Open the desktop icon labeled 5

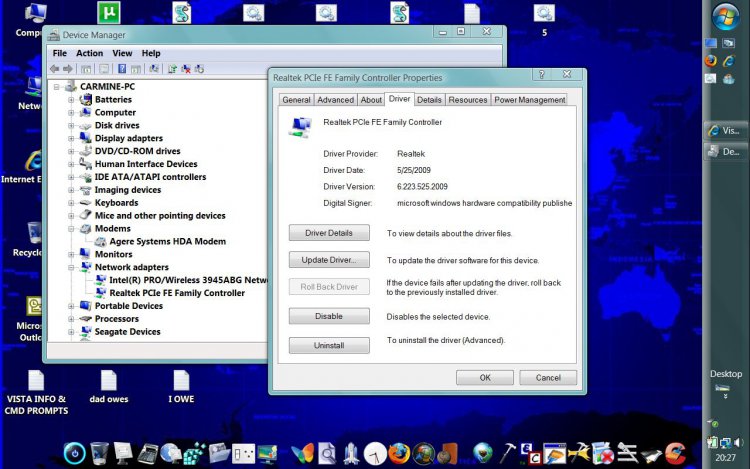pos(544,19)
